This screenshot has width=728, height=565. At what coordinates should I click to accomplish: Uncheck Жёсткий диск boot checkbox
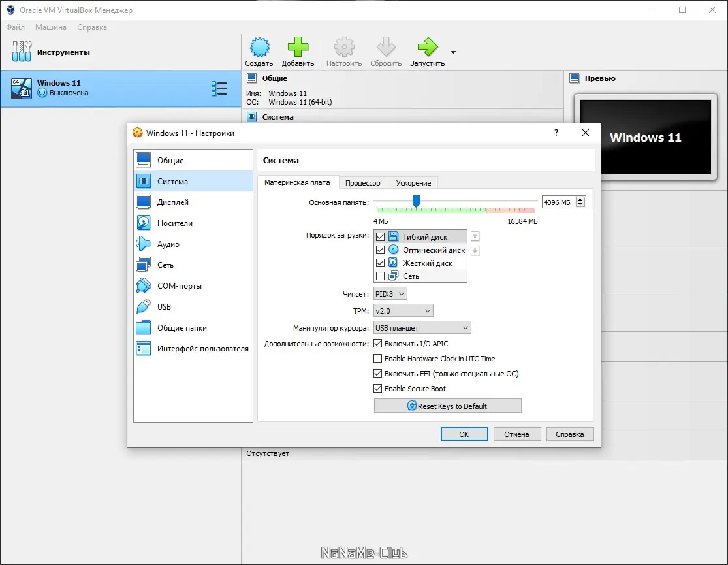pyautogui.click(x=380, y=263)
